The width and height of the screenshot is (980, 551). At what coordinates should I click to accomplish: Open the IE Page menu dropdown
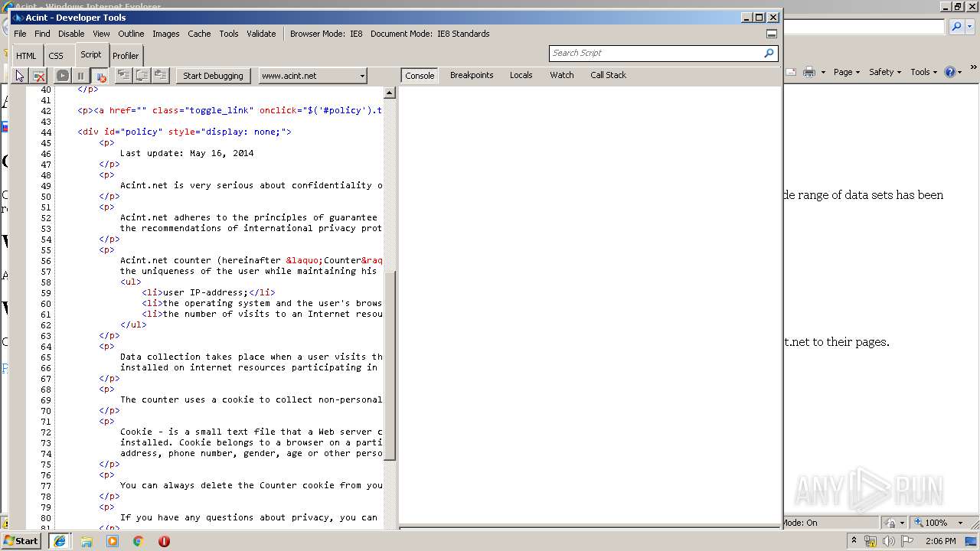point(846,72)
